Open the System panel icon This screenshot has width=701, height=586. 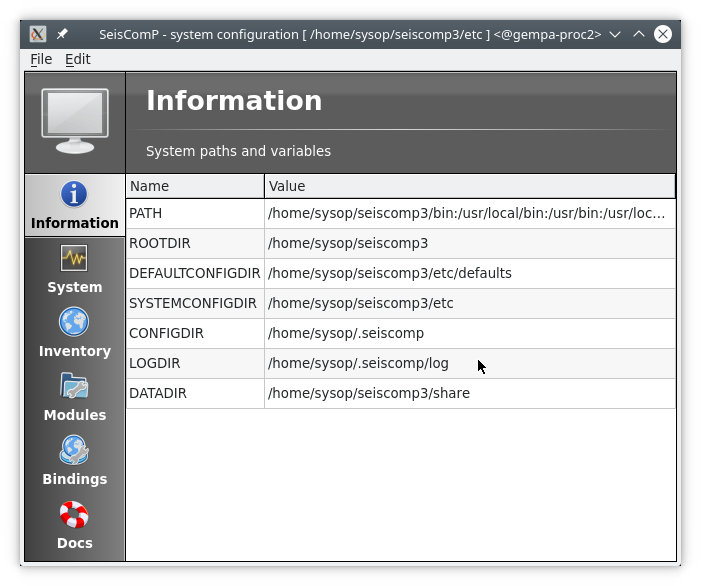click(74, 258)
